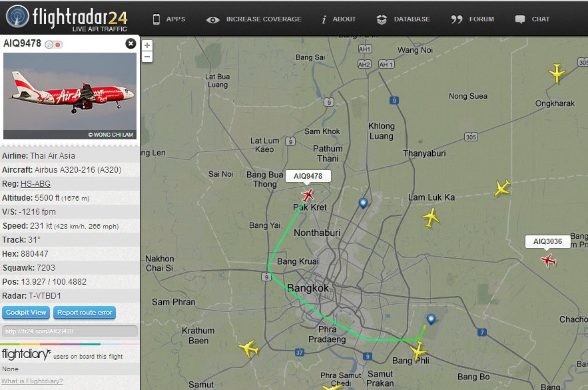588x390 pixels.
Task: Select the red AIQ9478 aircraft on map
Action: point(308,195)
